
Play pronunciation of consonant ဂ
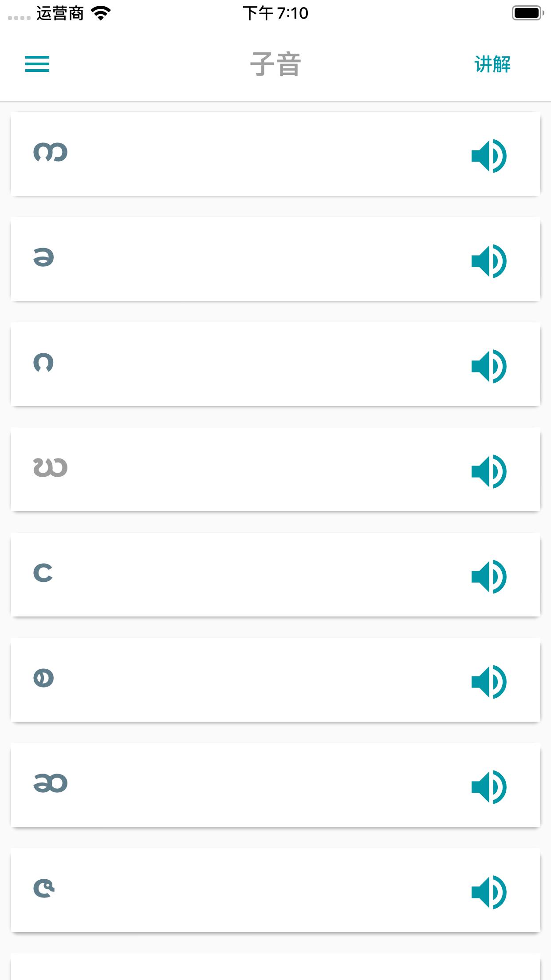(x=489, y=366)
